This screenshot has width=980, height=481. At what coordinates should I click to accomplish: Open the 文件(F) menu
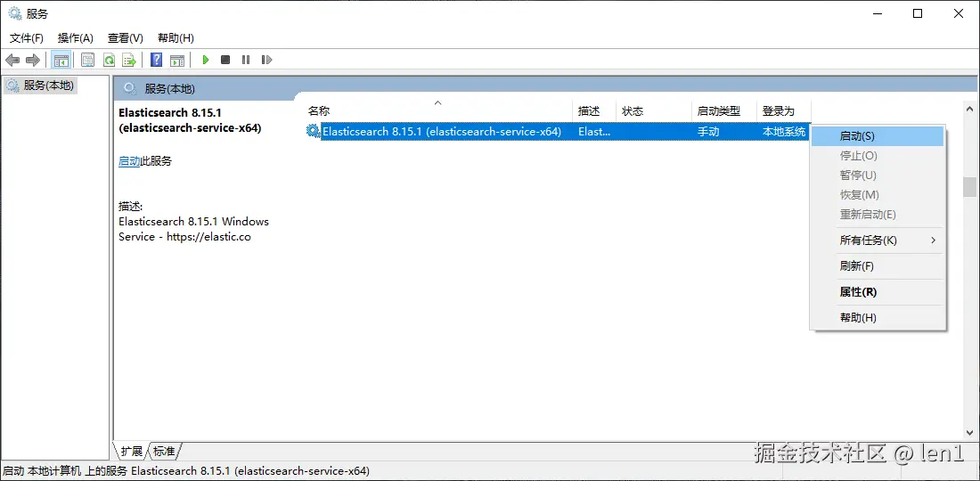26,38
